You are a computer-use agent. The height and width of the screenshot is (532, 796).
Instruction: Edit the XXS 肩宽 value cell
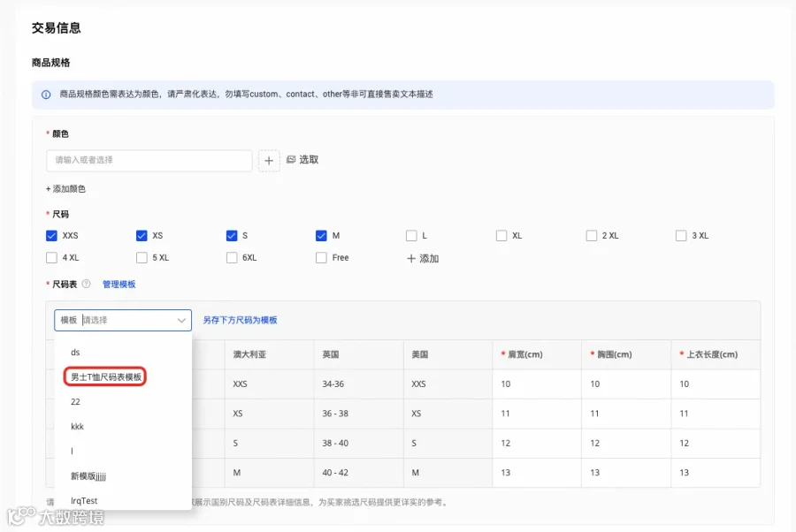tap(537, 384)
